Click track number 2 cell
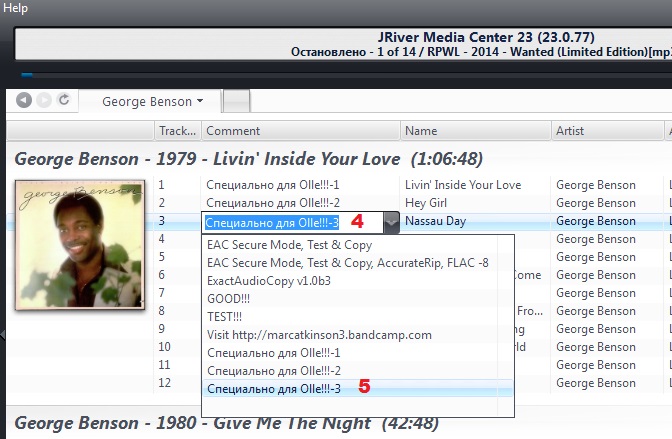 pos(161,203)
